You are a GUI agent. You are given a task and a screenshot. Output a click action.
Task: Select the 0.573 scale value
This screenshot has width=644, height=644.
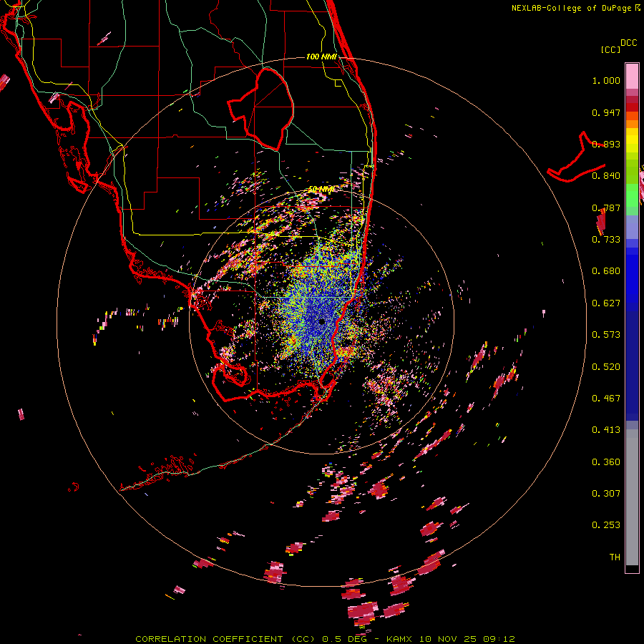(606, 335)
